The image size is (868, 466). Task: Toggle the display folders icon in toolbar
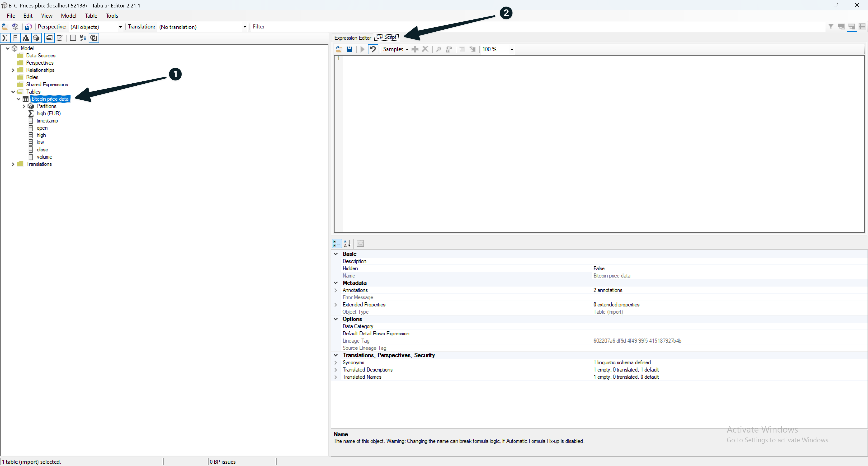(49, 38)
